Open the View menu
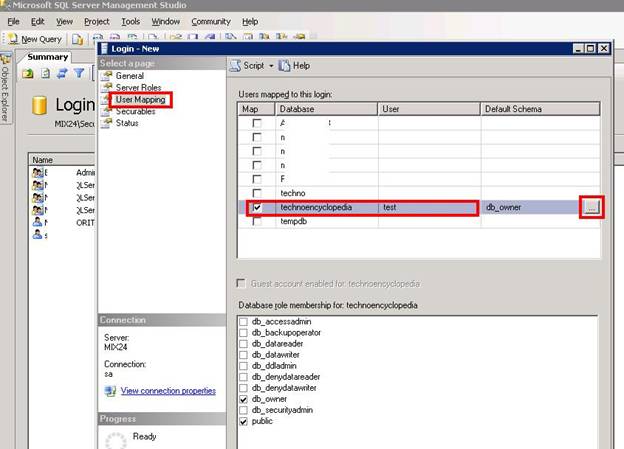The width and height of the screenshot is (624, 449). pos(64,21)
